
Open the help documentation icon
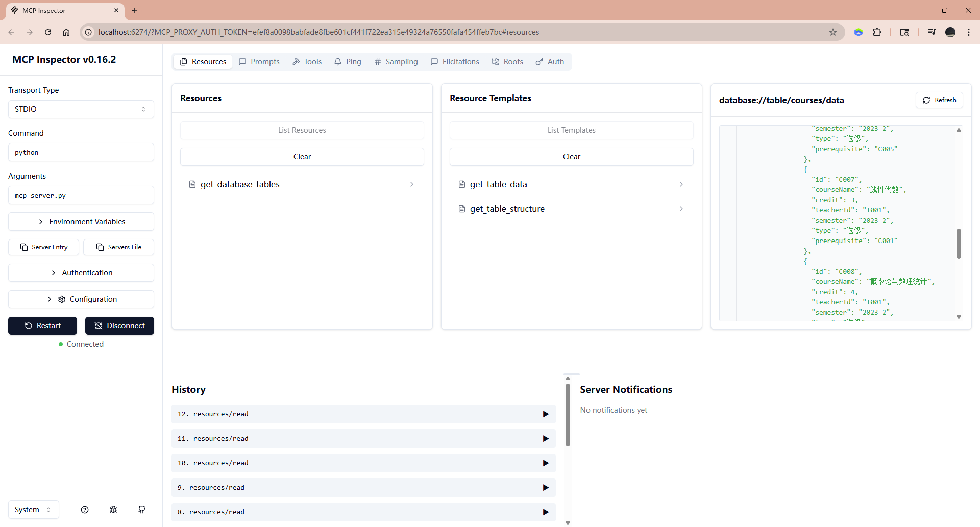pos(85,510)
